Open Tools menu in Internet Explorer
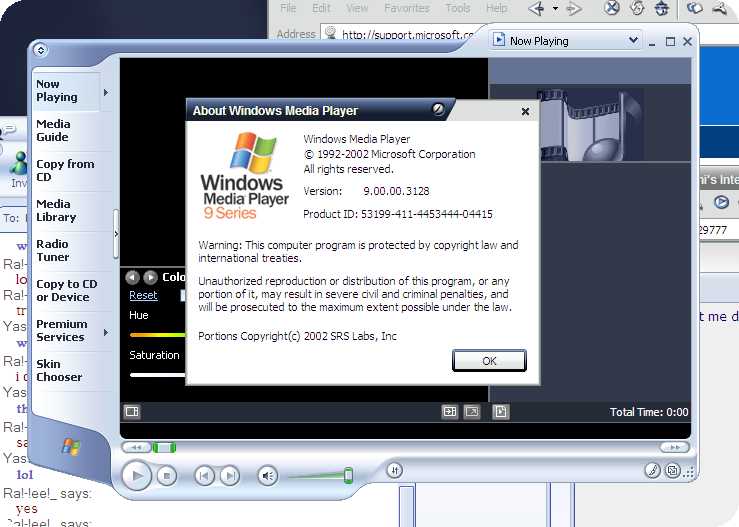Viewport: 739px width, 527px height. (458, 8)
